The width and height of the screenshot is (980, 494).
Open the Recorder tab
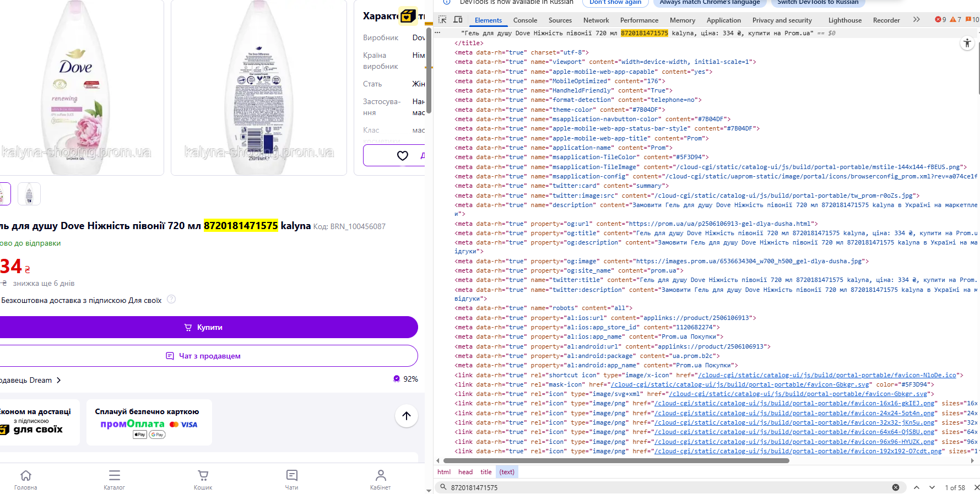[x=886, y=20]
